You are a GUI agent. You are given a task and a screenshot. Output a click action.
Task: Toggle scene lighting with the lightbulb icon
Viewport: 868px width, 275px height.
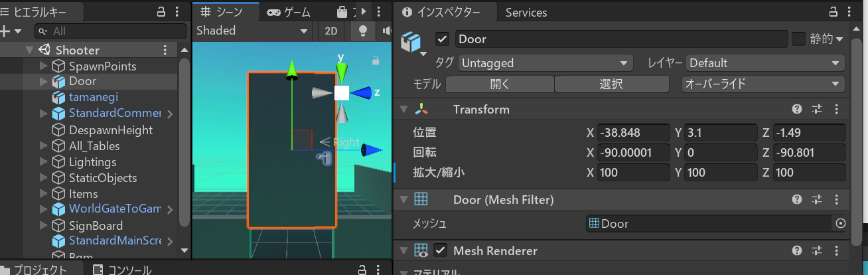pyautogui.click(x=363, y=31)
